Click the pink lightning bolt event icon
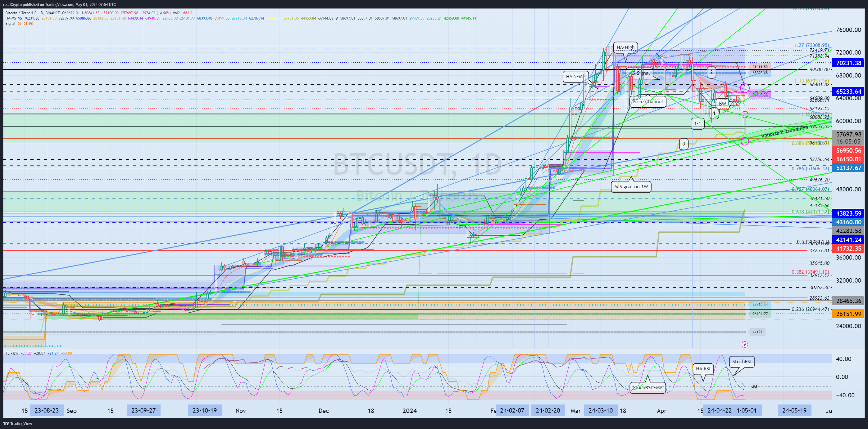Screen dimensions: 868x429 click(745, 344)
